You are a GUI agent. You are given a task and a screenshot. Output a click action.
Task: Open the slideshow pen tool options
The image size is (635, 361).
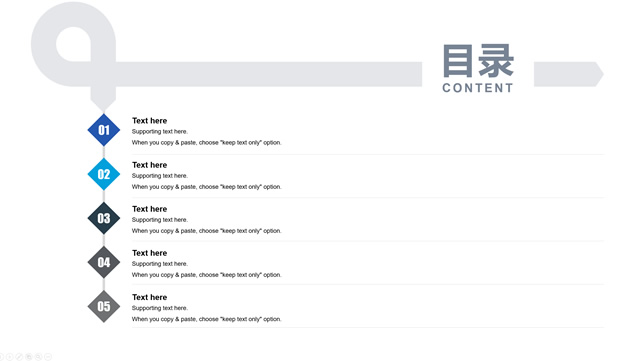(19, 357)
